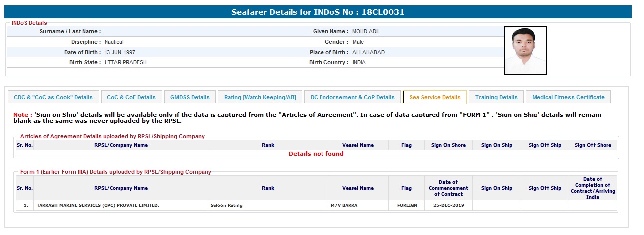Click the seafarer profile photo
Image resolution: width=644 pixels, height=235 pixels.
pyautogui.click(x=526, y=51)
